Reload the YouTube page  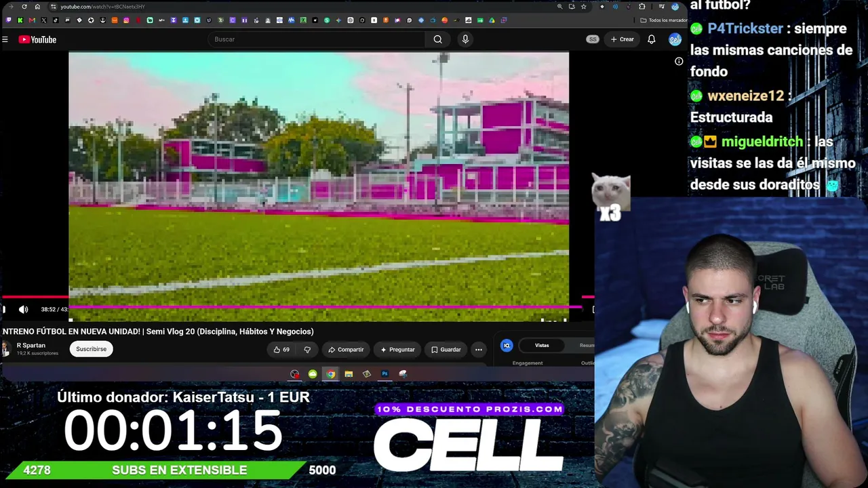coord(24,7)
